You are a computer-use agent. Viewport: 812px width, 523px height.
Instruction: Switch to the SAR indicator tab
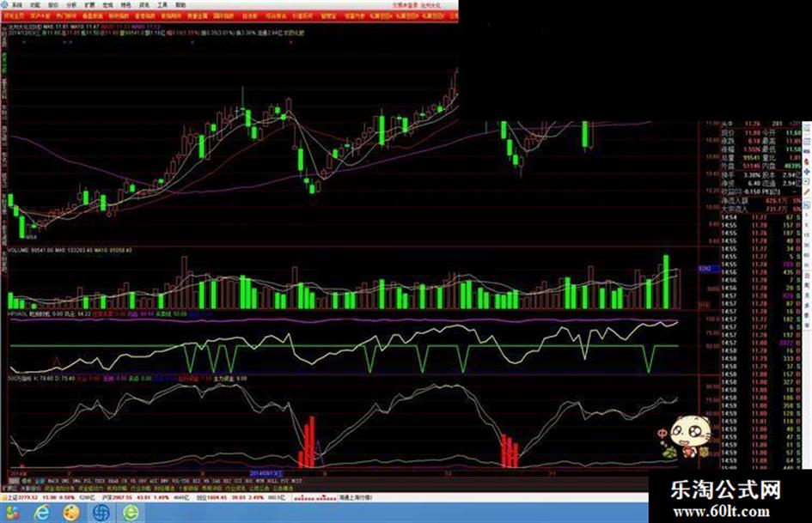pyautogui.click(x=215, y=481)
